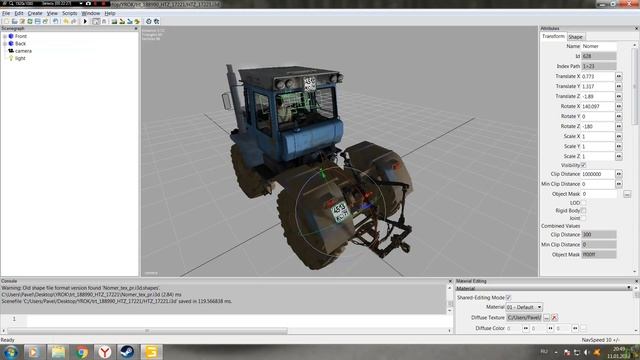This screenshot has width=640, height=360.
Task: Click the Open file toolbar icon
Action: coord(15,21)
